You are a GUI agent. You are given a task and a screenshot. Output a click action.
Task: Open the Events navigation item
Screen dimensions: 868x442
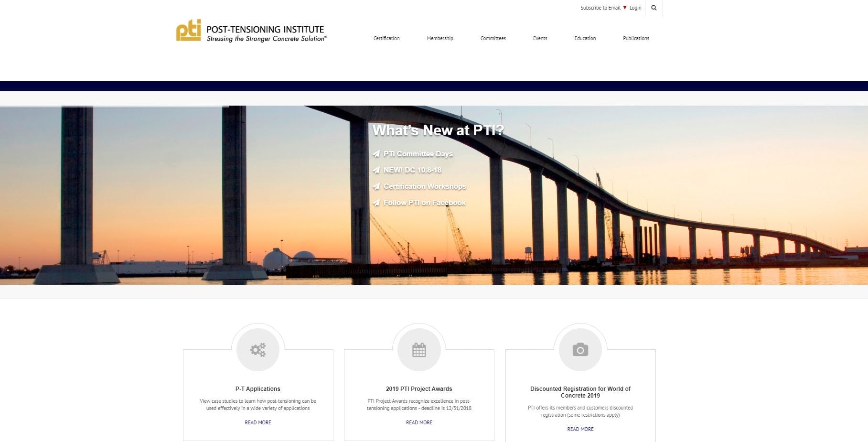(540, 38)
